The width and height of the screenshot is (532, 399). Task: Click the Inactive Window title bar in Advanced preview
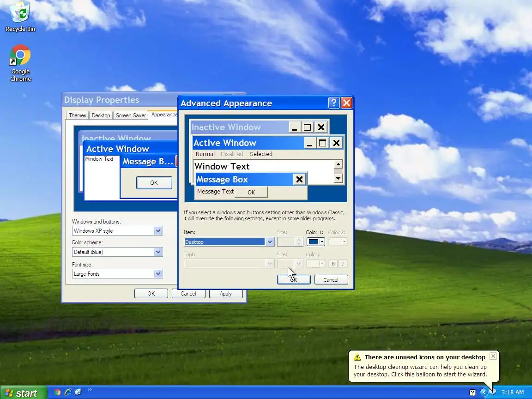click(x=240, y=127)
